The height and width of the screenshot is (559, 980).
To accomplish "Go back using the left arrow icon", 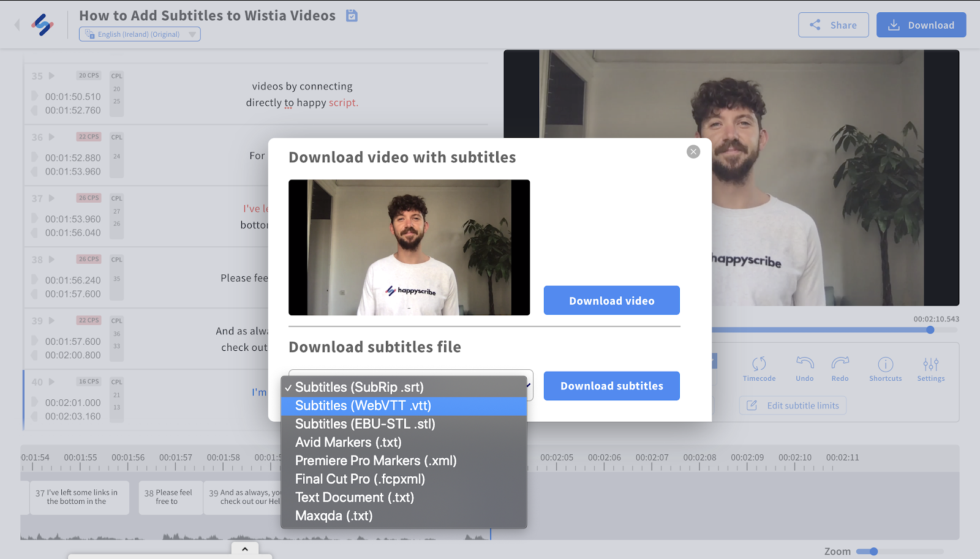I will tap(17, 24).
